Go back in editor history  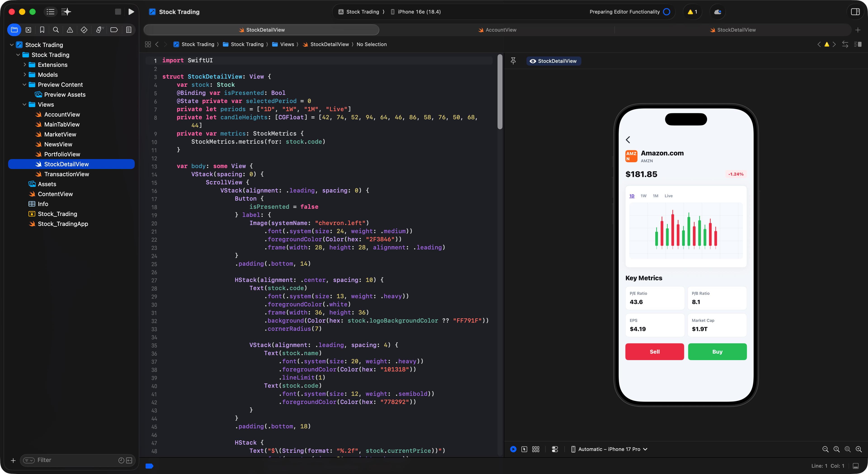[x=157, y=45]
